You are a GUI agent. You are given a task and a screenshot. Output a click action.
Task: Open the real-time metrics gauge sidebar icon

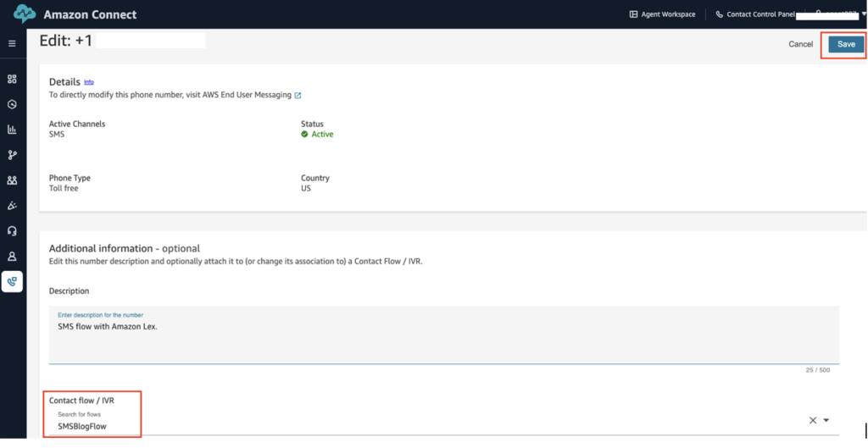(x=12, y=104)
